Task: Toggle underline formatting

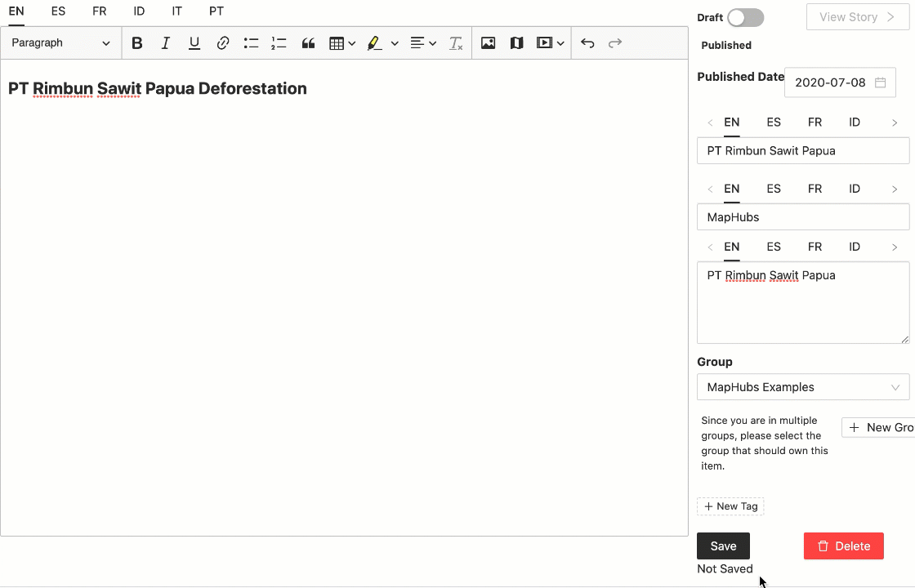Action: [x=194, y=43]
